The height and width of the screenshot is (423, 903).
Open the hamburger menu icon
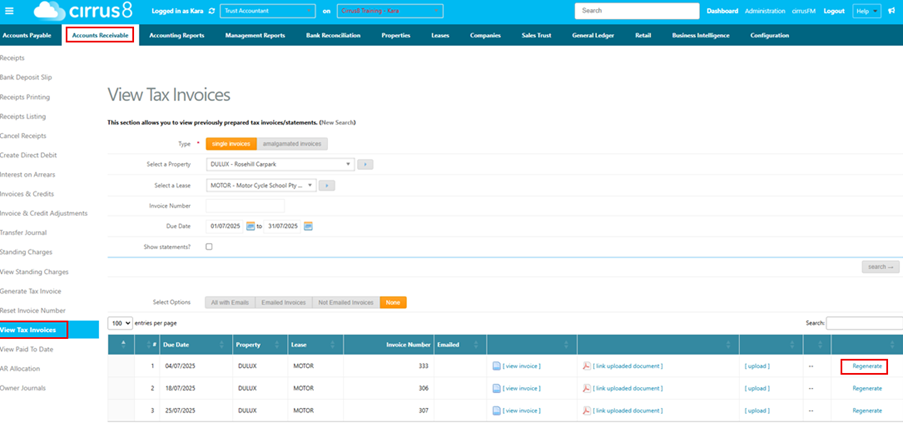9,10
